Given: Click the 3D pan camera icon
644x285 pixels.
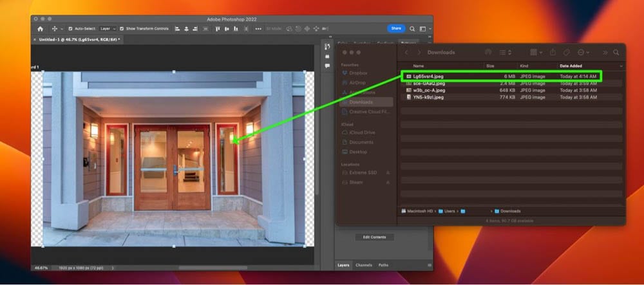Looking at the screenshot, I should (x=307, y=29).
